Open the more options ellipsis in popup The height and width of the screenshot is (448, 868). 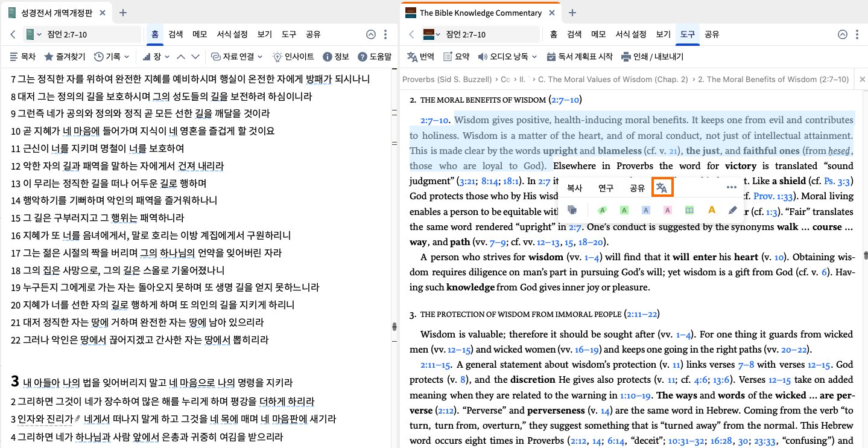point(732,188)
